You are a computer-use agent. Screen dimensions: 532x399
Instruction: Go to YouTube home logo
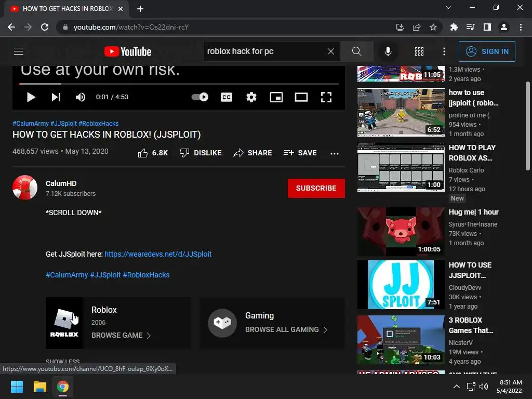(128, 51)
